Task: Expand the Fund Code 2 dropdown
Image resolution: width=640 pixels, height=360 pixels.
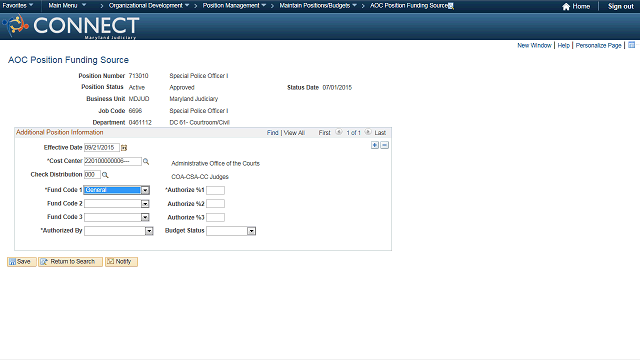Action: pos(145,204)
